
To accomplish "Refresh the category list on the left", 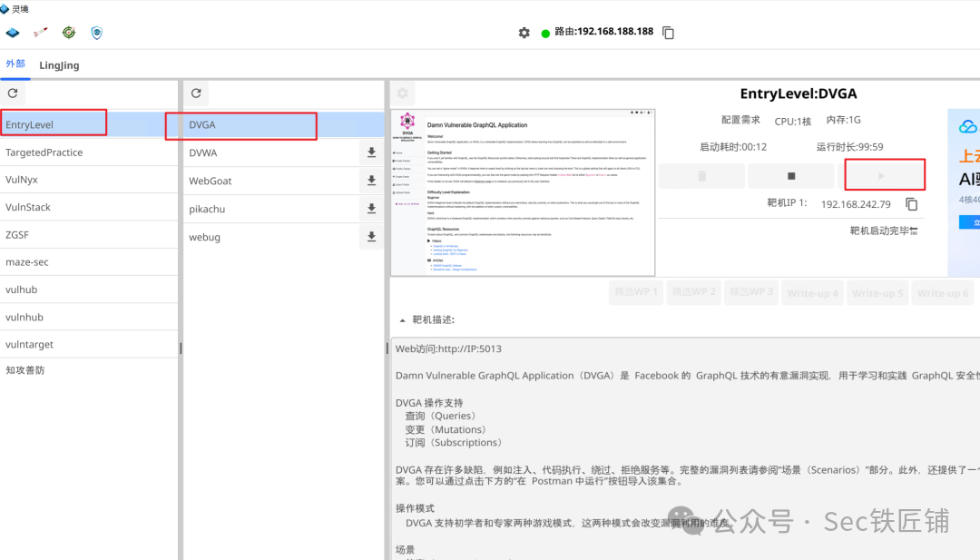I will [x=13, y=93].
